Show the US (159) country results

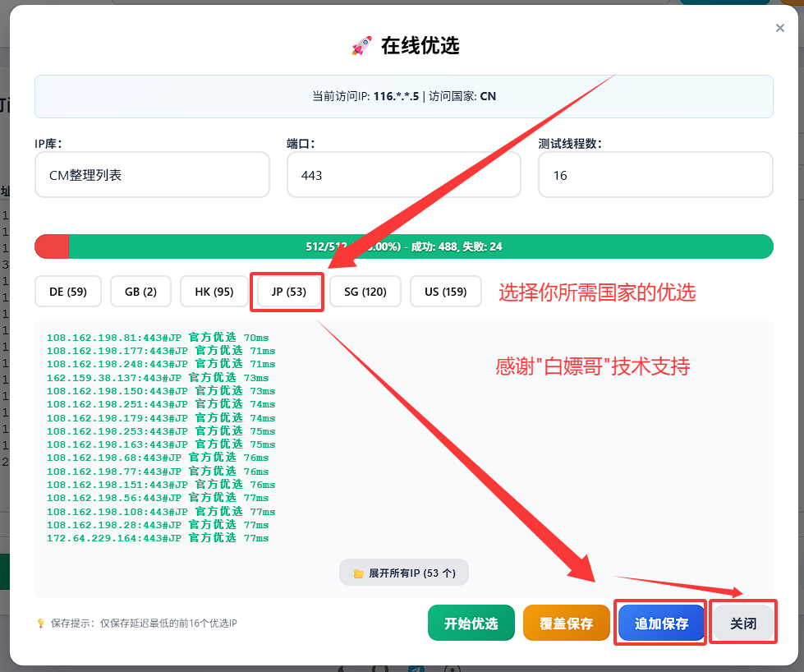445,292
